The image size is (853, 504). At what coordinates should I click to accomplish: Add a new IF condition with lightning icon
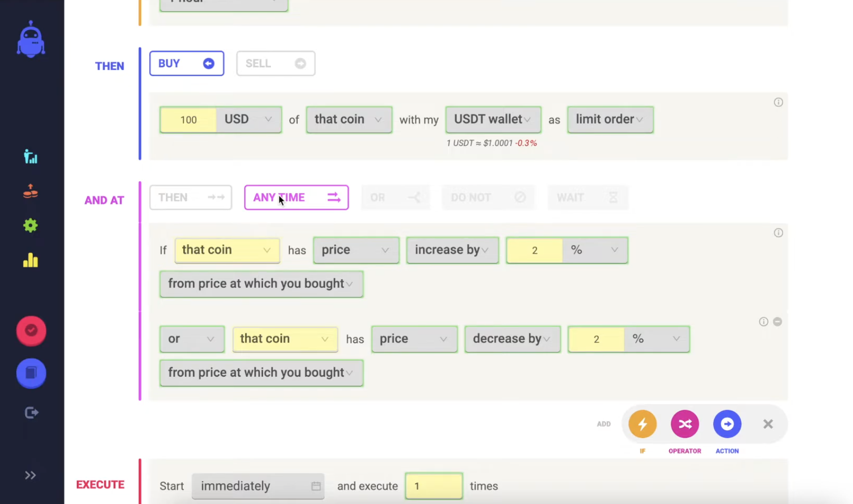coord(642,424)
